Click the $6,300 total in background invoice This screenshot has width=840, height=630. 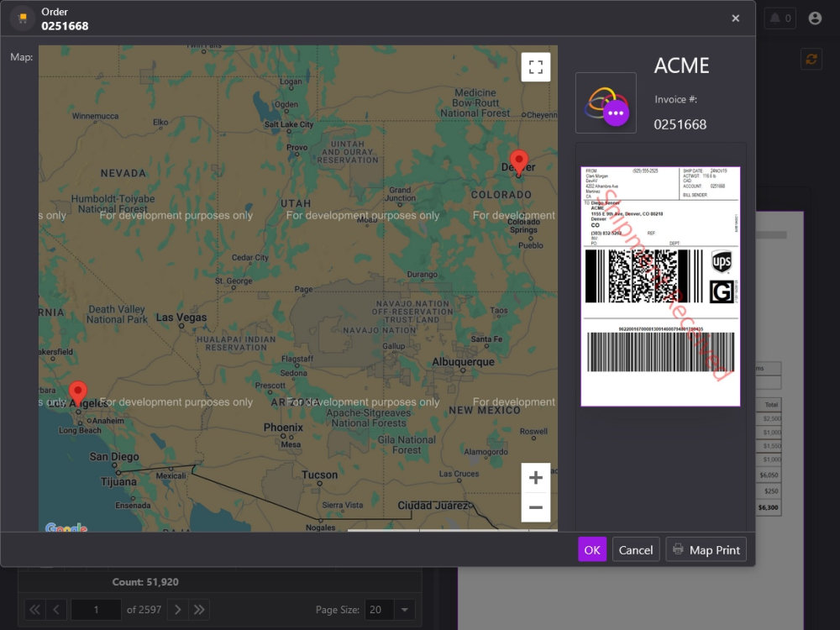769,507
